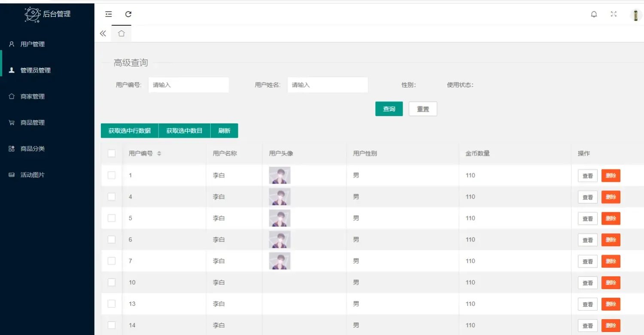Collapse the sidebar using the menu fold icon
Viewport: 644px width, 335px height.
[x=109, y=14]
